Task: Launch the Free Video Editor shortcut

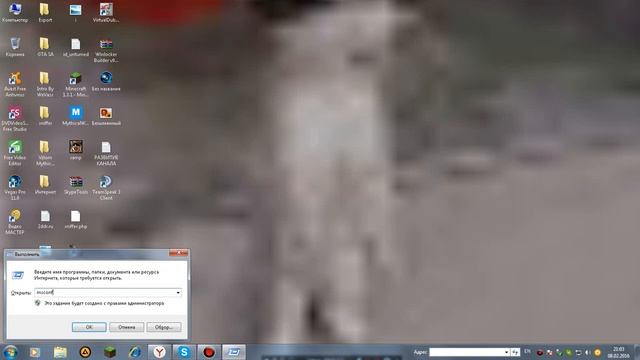Action: (15, 153)
